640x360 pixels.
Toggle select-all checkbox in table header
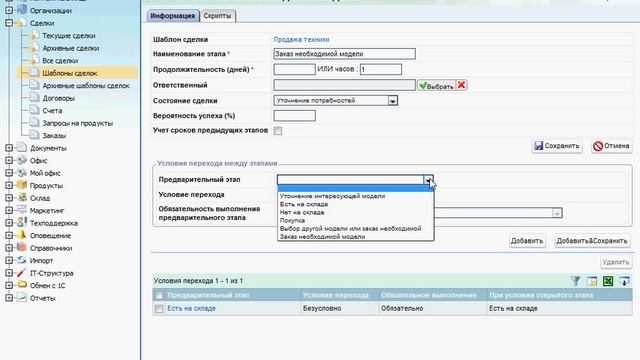[x=159, y=295]
